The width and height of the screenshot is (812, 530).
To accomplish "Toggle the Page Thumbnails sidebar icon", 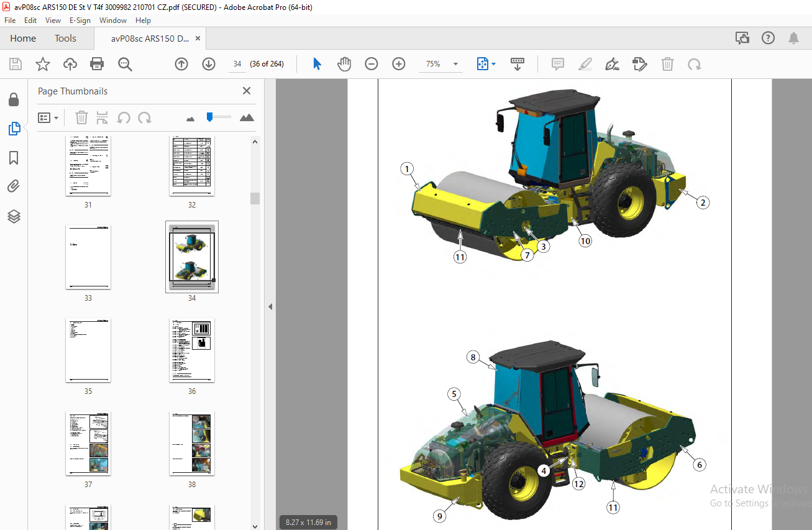I will pos(14,129).
